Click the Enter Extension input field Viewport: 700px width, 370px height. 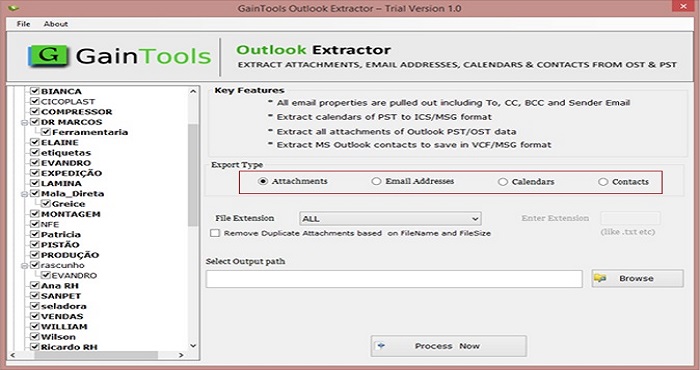630,218
